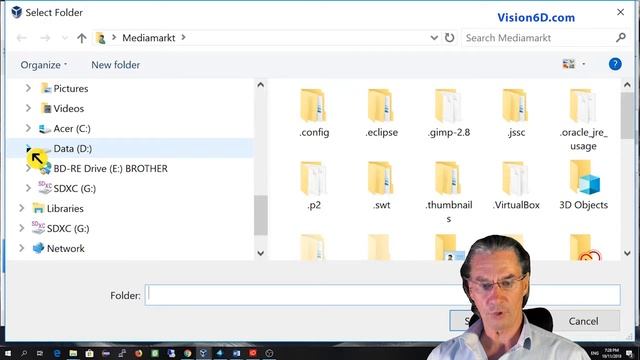Open the Organize menu
640x360 pixels.
[x=44, y=65]
